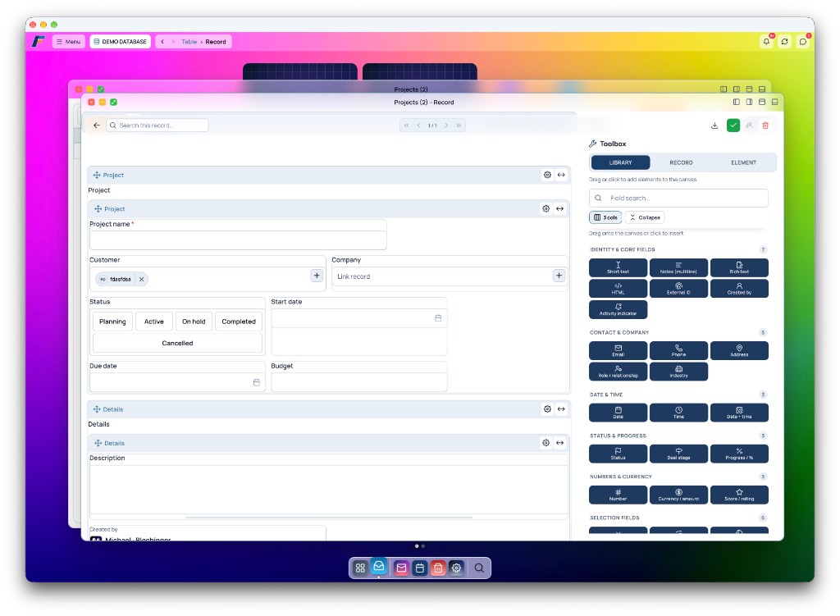
Task: Select the Cancelled status option
Action: (x=177, y=343)
